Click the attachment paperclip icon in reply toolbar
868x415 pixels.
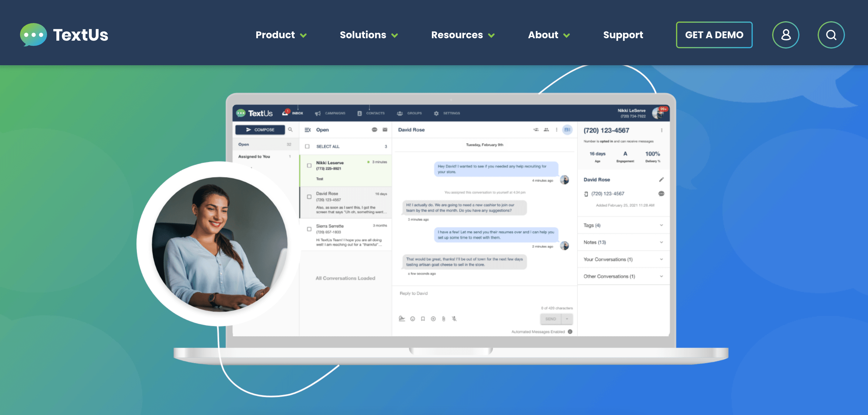click(x=443, y=319)
